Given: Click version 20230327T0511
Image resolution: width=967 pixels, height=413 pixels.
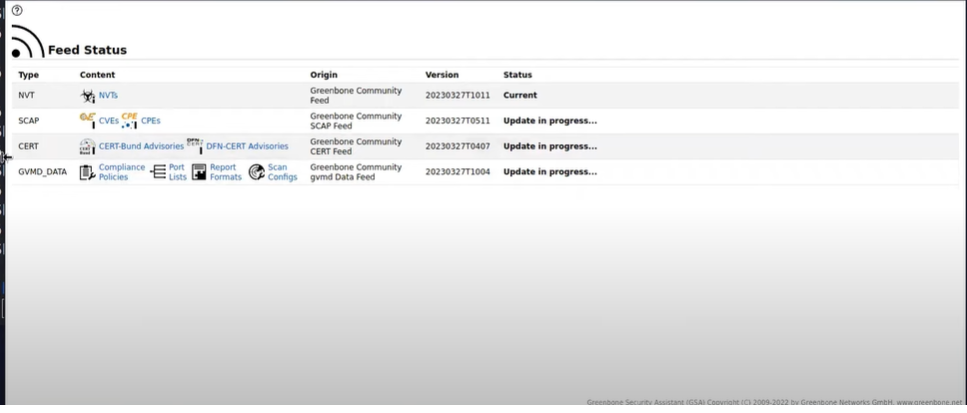Looking at the screenshot, I should (x=458, y=121).
